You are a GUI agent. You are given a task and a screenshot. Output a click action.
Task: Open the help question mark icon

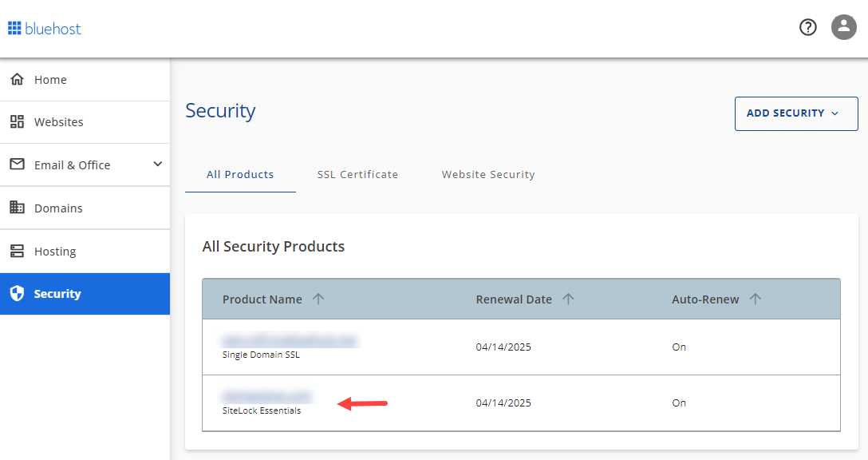coord(807,26)
